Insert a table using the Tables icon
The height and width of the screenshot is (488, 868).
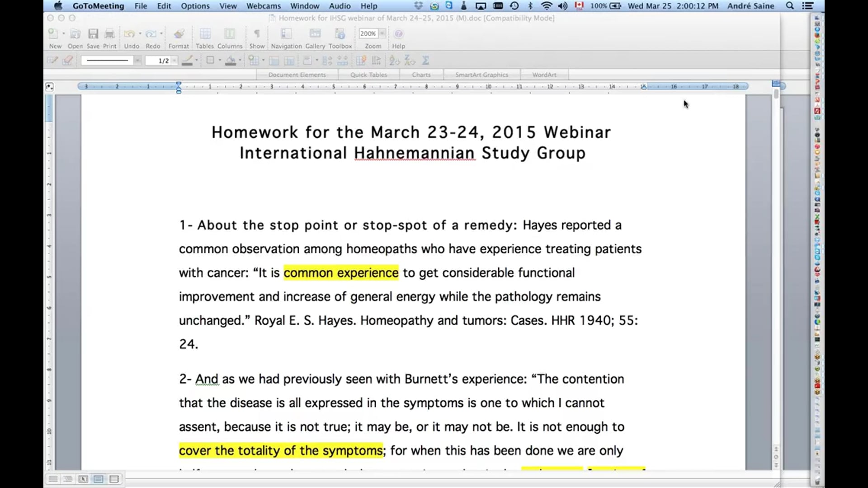point(205,33)
